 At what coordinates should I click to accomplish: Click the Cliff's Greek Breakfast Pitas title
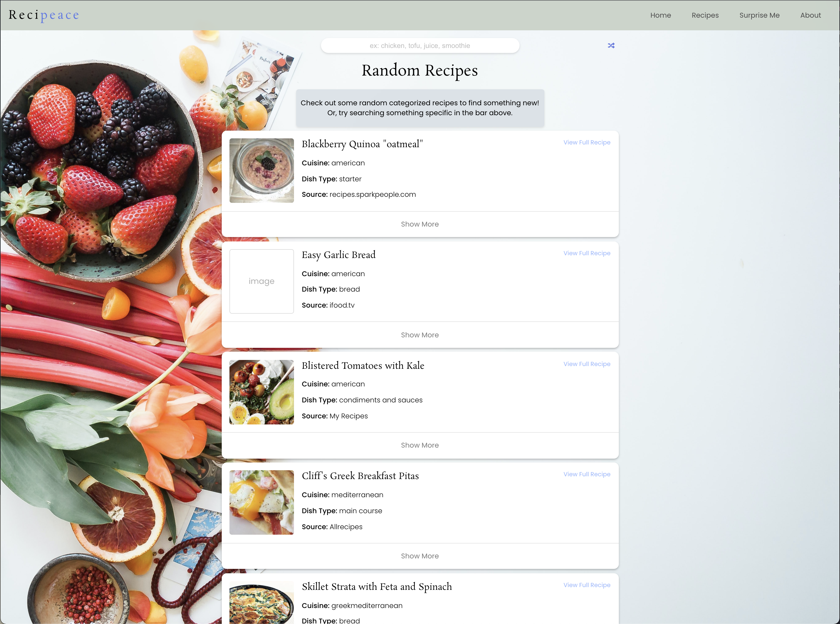[360, 476]
